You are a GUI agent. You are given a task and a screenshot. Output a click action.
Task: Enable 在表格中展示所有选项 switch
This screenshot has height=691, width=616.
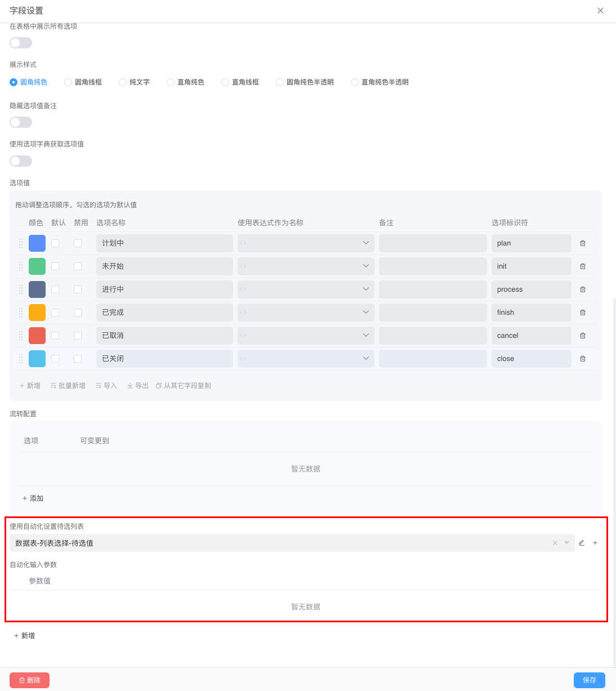point(21,42)
